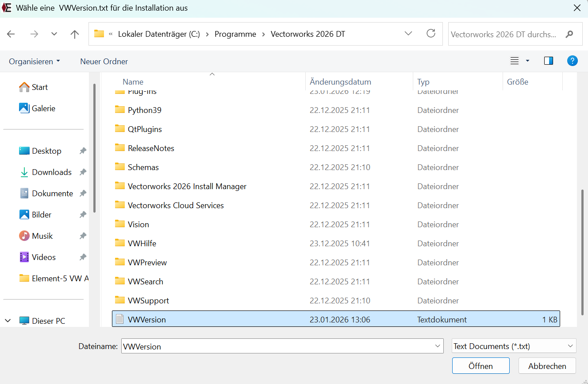The image size is (588, 384).
Task: Open the view options dropdown arrow
Action: pyautogui.click(x=527, y=61)
